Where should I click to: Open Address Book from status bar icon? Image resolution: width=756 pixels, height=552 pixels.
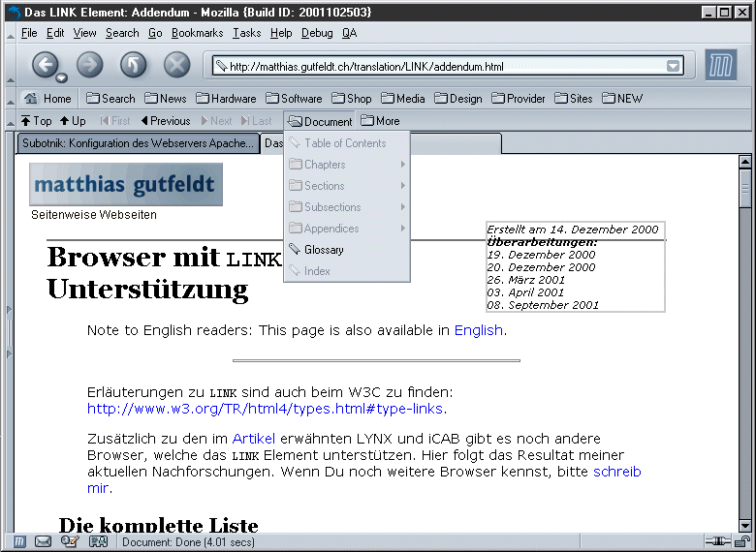click(98, 542)
